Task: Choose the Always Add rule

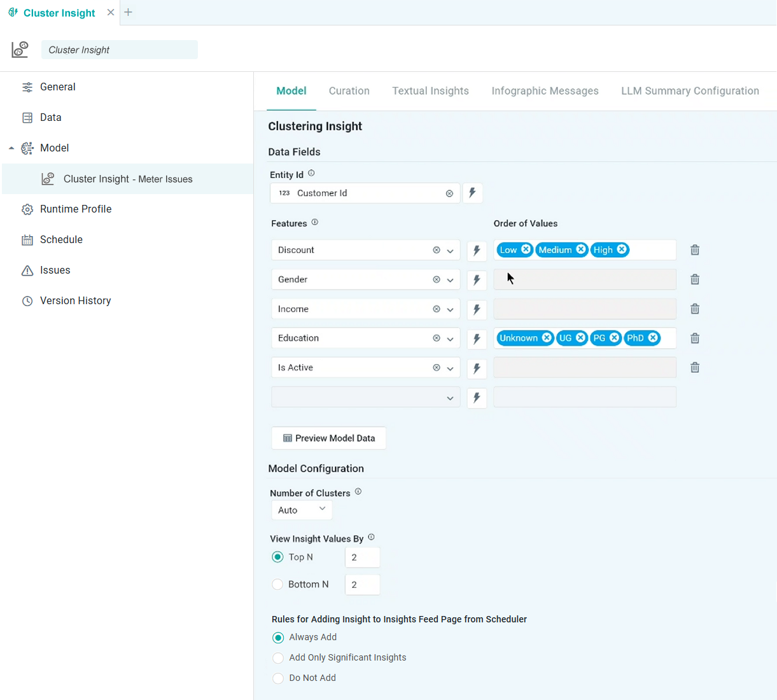Action: (x=278, y=638)
